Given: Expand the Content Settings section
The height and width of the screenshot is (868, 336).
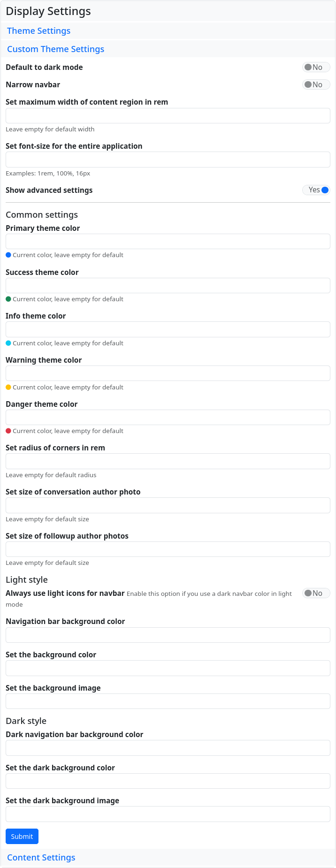Looking at the screenshot, I should click(x=41, y=857).
